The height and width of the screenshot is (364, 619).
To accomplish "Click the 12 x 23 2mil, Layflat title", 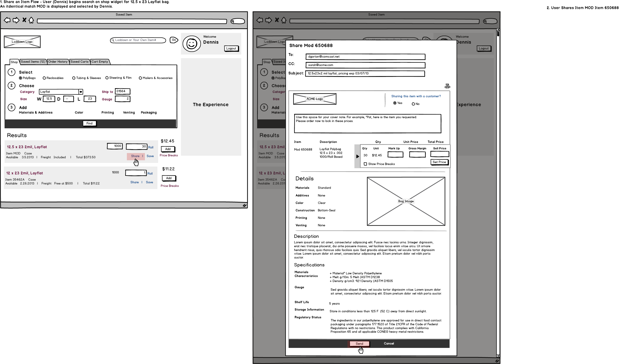I will 25,173.
